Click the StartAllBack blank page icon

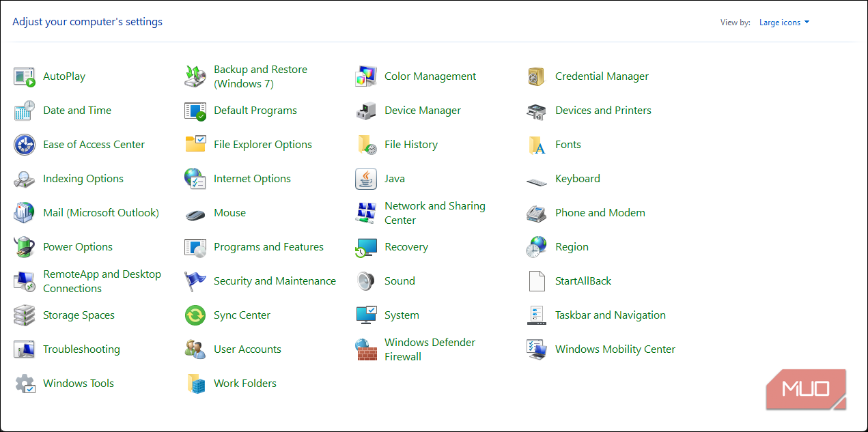(x=537, y=281)
